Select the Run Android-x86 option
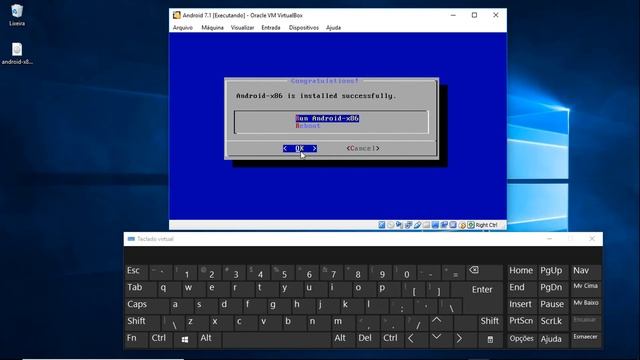 (x=327, y=118)
